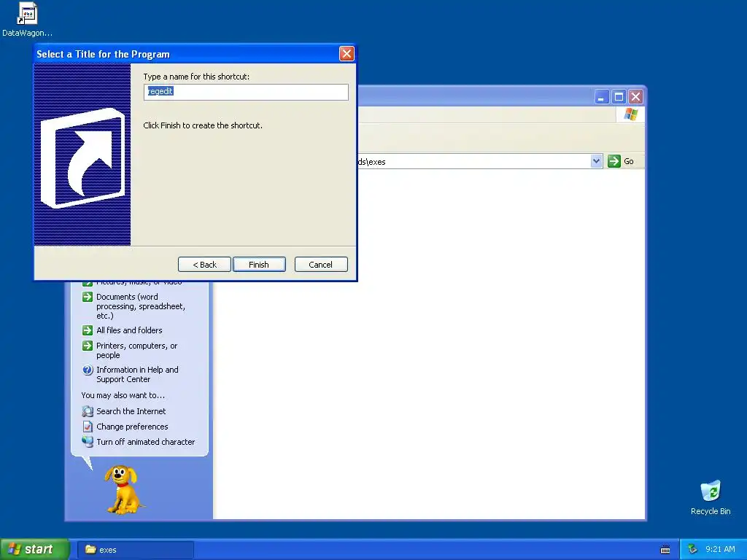Open Information in Help and Support Center
This screenshot has height=560, width=747.
[x=137, y=374]
